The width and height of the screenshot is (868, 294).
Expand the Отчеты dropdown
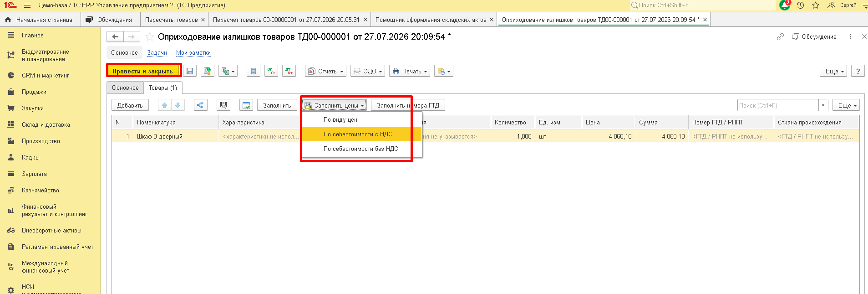click(326, 71)
